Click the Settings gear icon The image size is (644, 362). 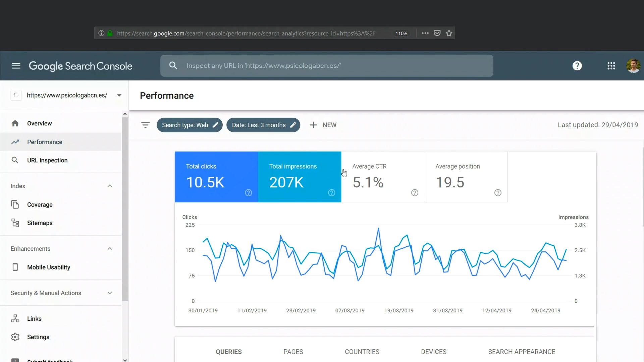point(15,337)
